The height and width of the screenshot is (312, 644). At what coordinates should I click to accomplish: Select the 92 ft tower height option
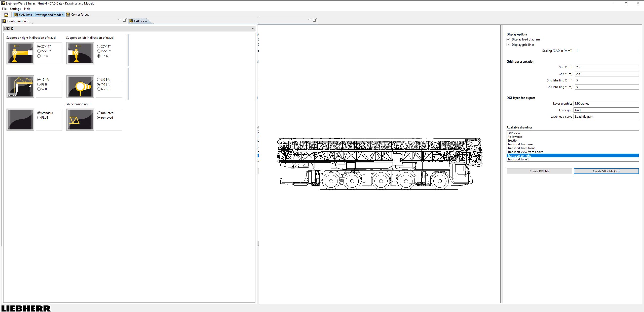coord(39,84)
